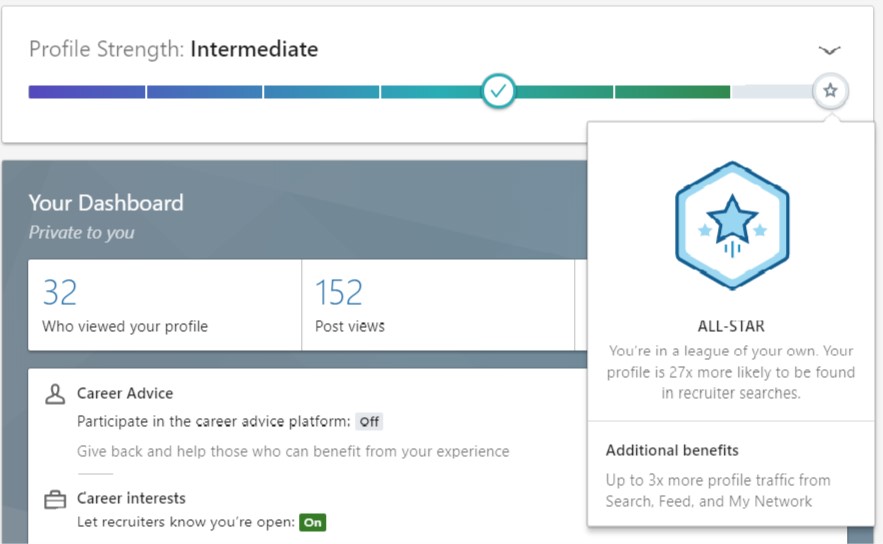Toggle the career advice Off switch
The width and height of the screenshot is (883, 544).
369,422
